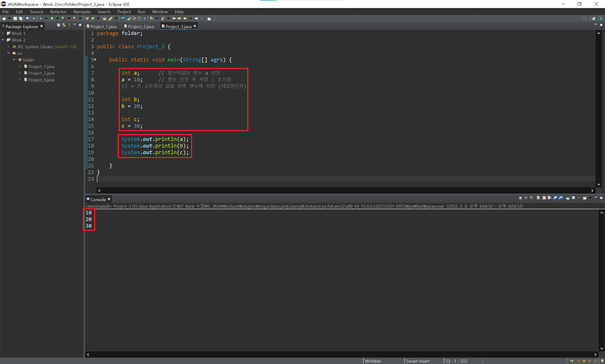Toggle Scroll Lock in Console toolbar
605x364 pixels.
(544, 198)
